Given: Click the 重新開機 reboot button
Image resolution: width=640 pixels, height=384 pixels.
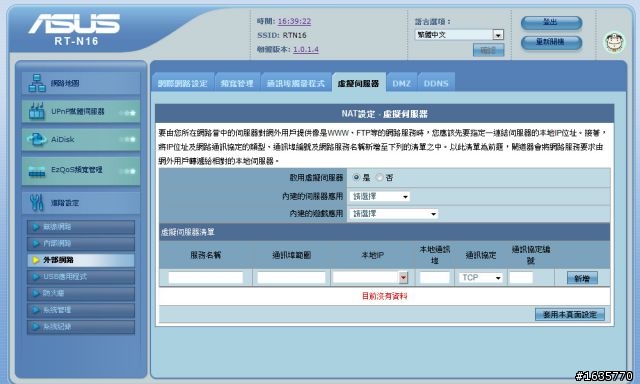Looking at the screenshot, I should point(551,42).
